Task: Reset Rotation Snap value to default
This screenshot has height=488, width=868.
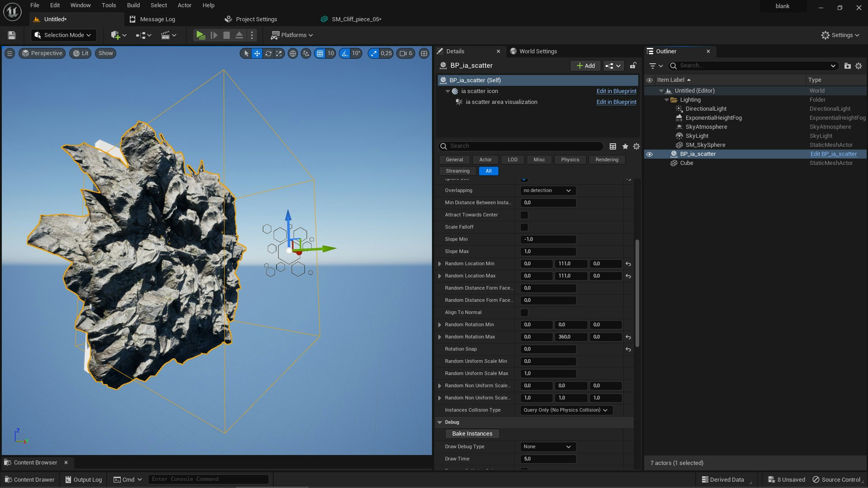Action: 628,349
